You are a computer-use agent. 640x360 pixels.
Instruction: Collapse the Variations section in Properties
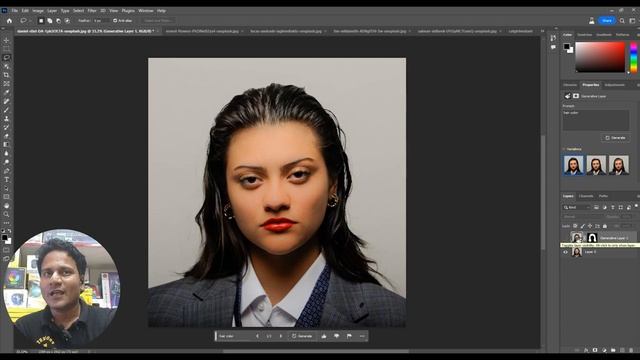coord(564,149)
